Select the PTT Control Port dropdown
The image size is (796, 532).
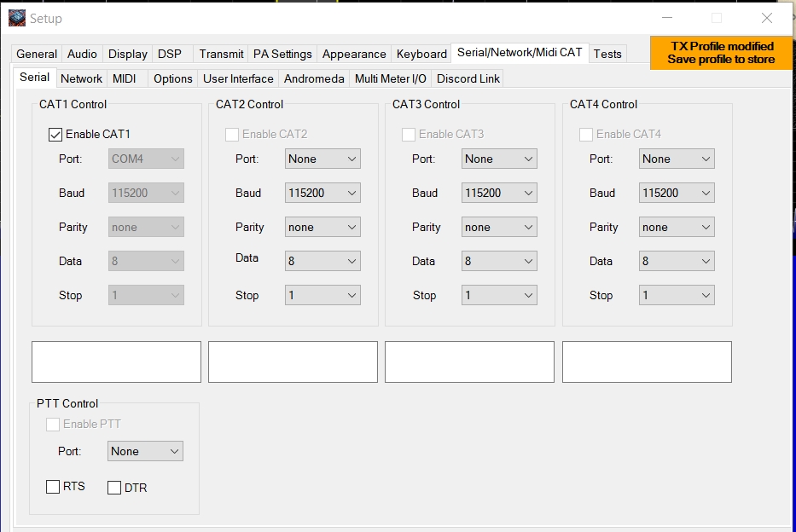coord(146,451)
